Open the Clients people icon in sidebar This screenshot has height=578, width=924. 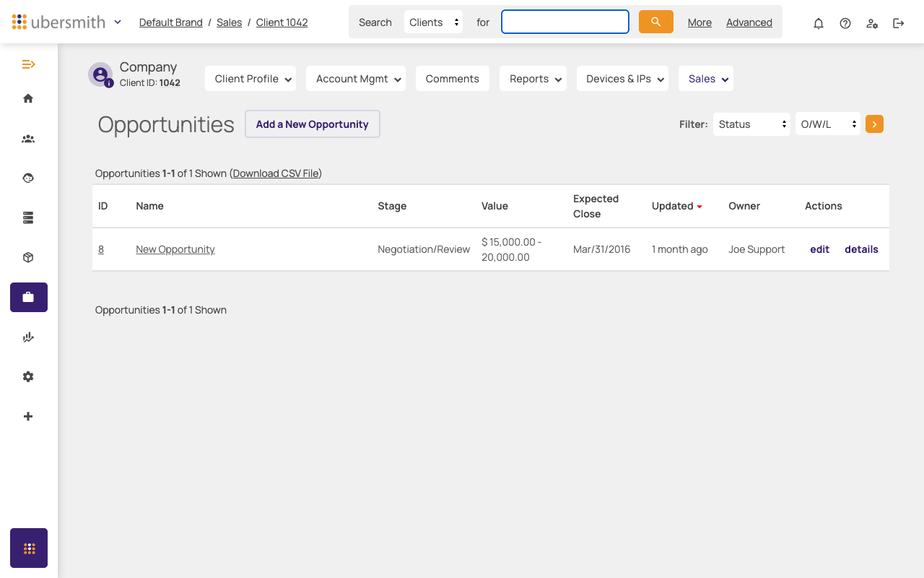point(28,139)
